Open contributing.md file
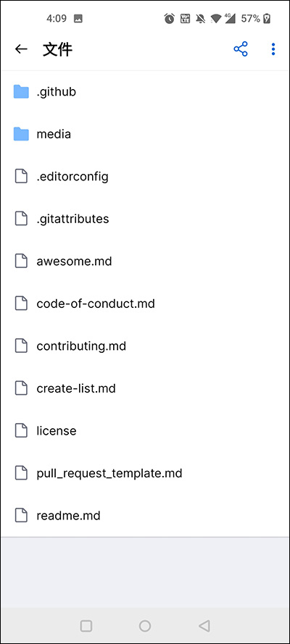The image size is (290, 644). [145, 346]
